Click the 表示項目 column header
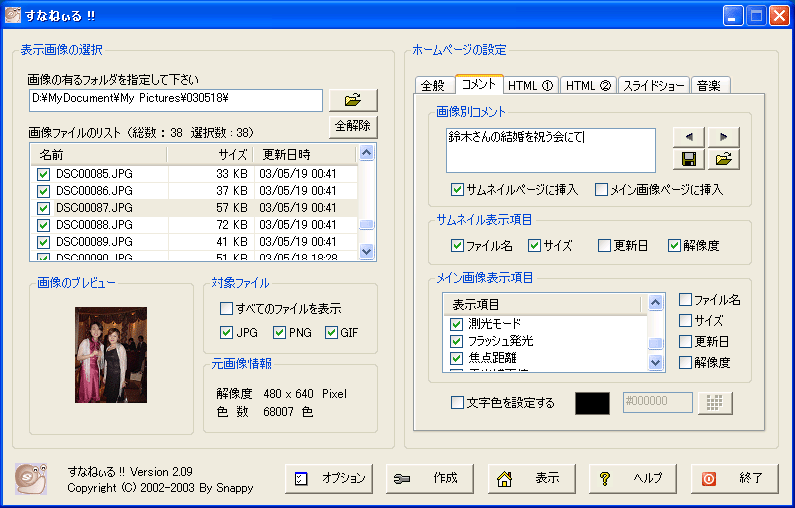Screen dimensions: 795x508 pos(542,305)
